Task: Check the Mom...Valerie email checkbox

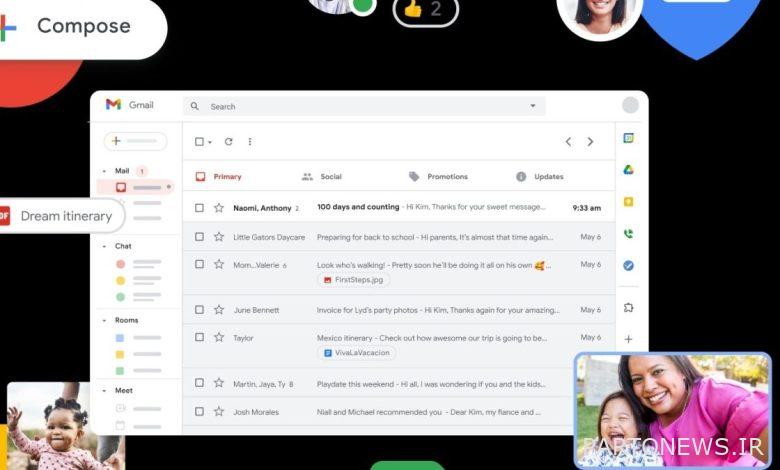Action: point(199,265)
